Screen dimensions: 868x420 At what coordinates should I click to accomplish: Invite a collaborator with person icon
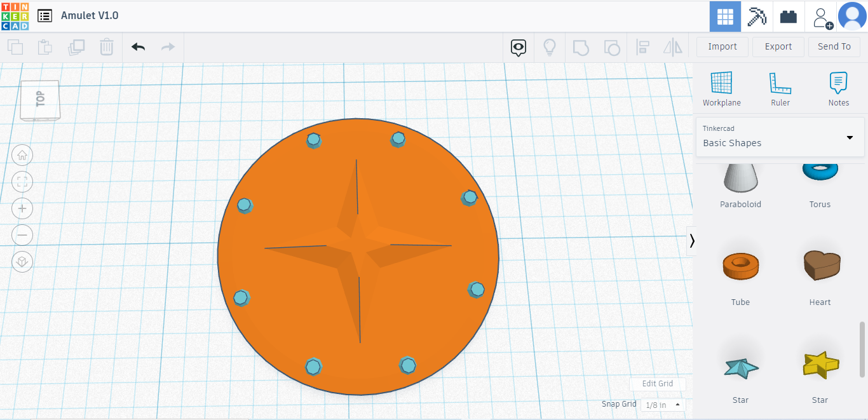coord(822,17)
